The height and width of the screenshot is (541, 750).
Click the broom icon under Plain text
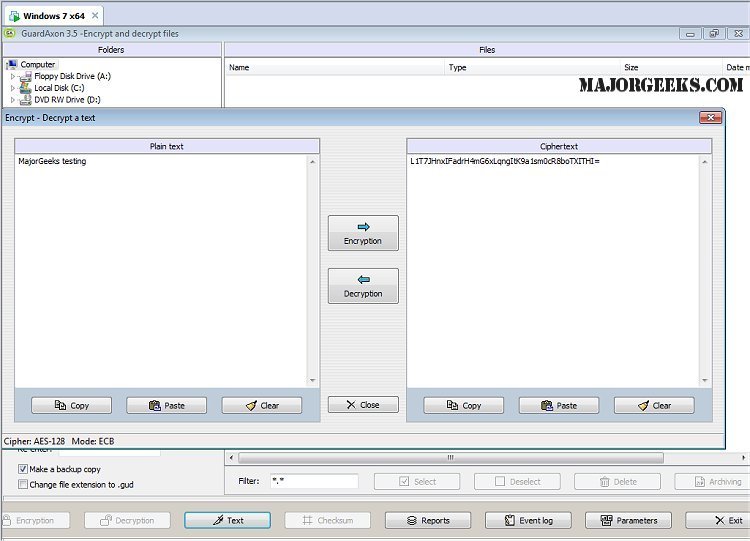pyautogui.click(x=251, y=406)
